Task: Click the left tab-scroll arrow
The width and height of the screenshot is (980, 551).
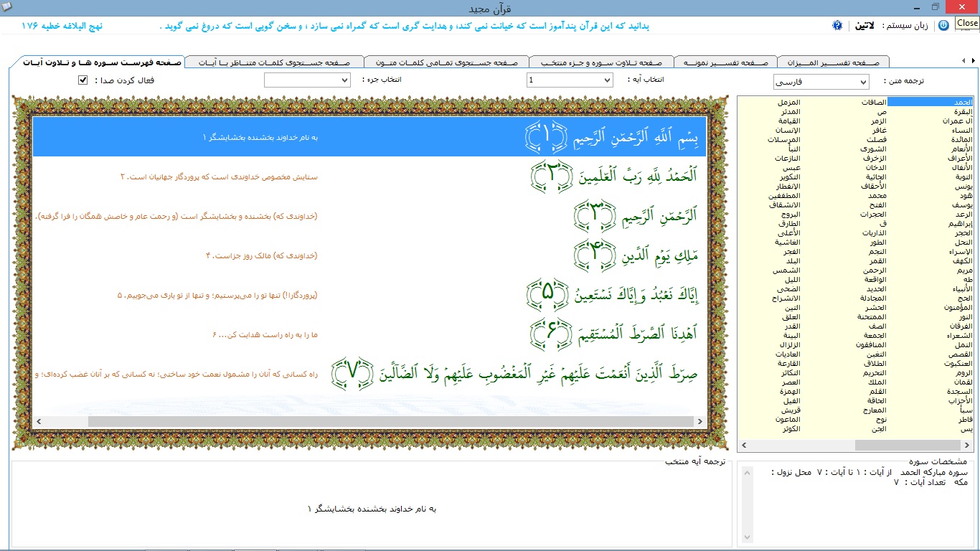Action: (x=965, y=60)
